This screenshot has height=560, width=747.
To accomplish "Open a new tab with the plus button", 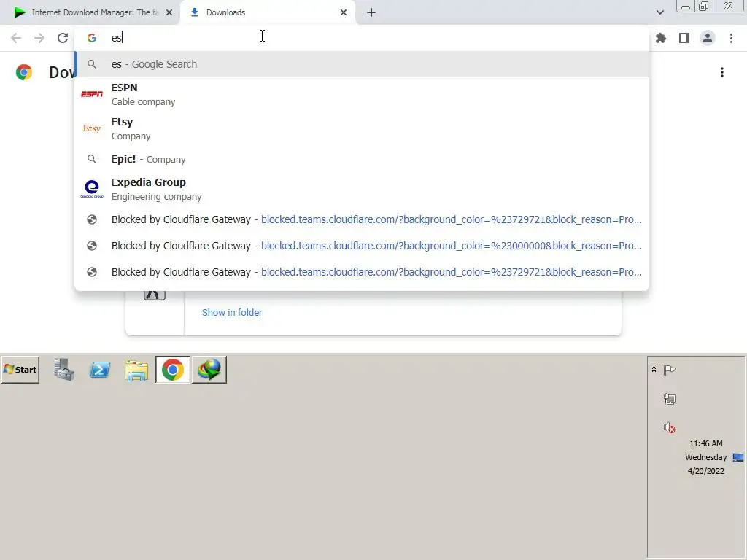I will coord(371,12).
